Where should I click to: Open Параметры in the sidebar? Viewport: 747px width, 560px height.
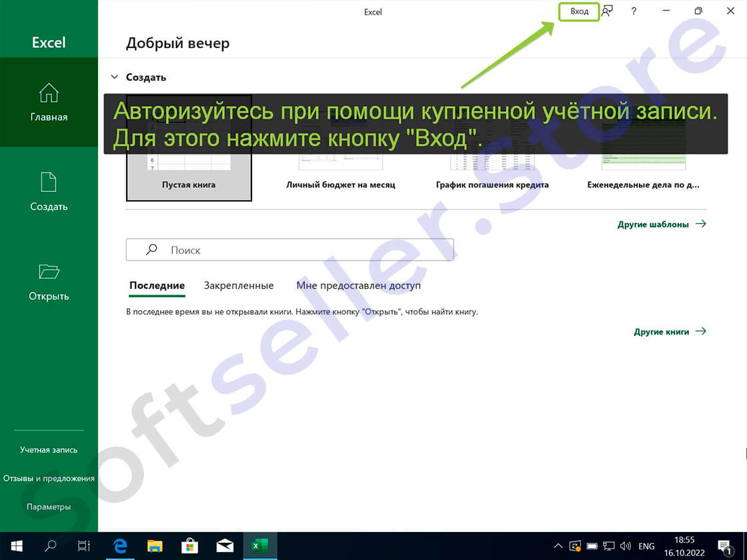[x=49, y=507]
